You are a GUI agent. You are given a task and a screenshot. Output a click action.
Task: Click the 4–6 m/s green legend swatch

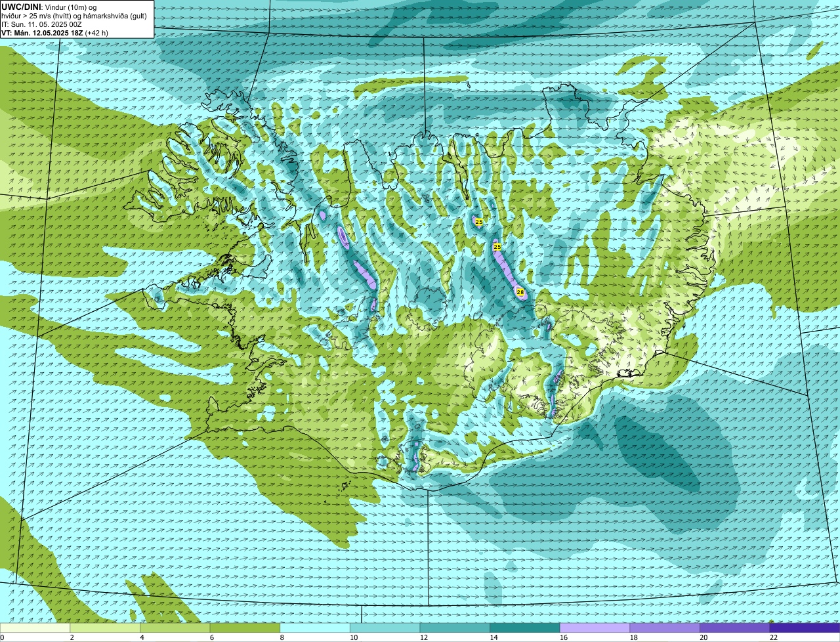[175, 628]
